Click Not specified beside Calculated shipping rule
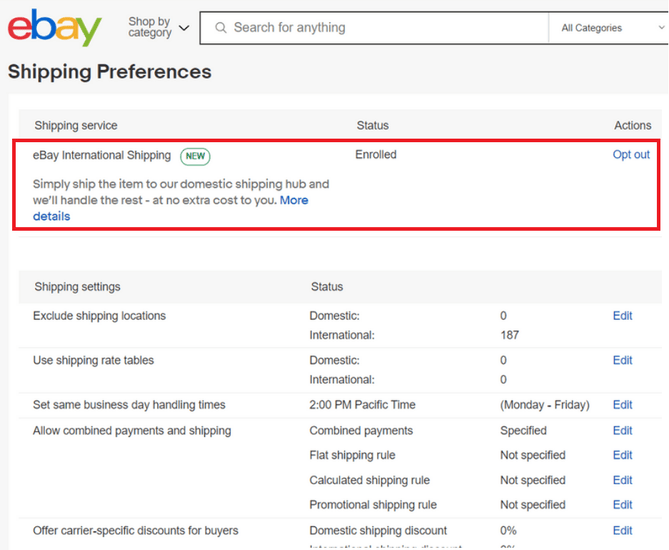 click(533, 480)
